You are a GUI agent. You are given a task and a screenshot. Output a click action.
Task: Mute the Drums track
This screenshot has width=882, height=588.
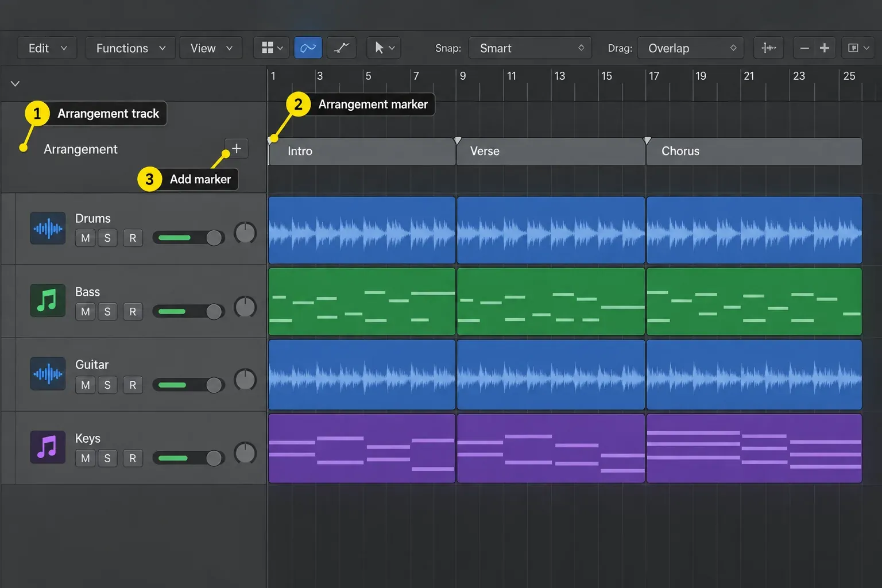[85, 238]
